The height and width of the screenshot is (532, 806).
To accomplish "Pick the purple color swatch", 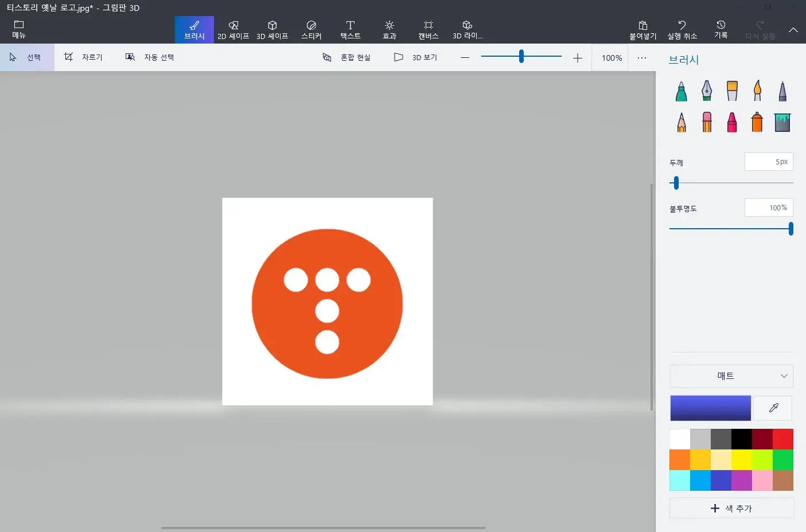I will 742,480.
